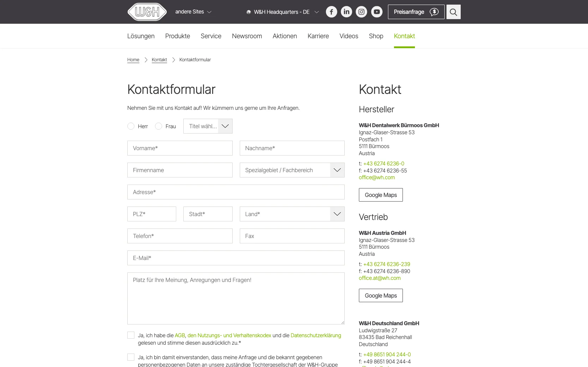
Task: Focus the Stadt field
Action: (x=208, y=214)
